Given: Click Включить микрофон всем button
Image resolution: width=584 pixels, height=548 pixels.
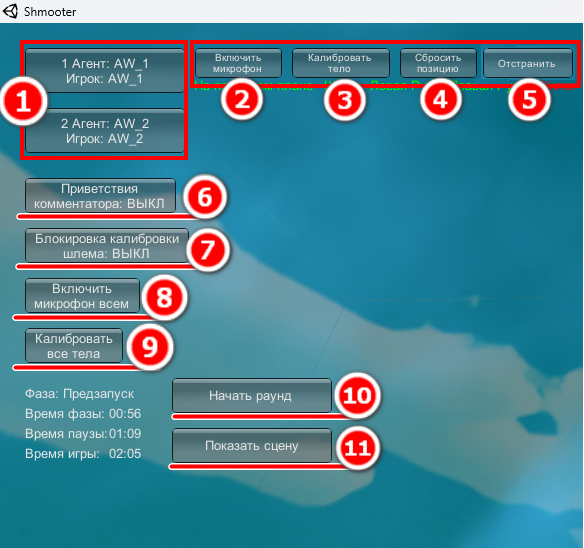Looking at the screenshot, I should pyautogui.click(x=82, y=296).
